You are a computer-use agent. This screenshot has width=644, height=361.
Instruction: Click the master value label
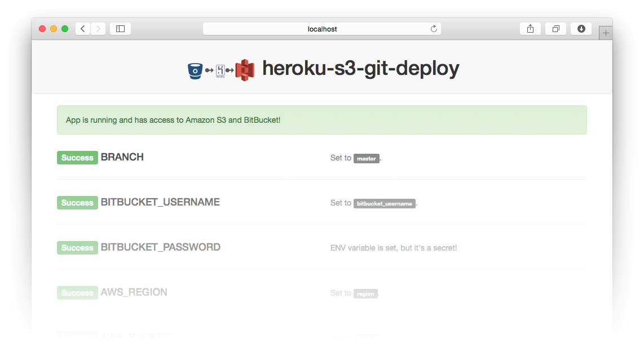coord(367,158)
